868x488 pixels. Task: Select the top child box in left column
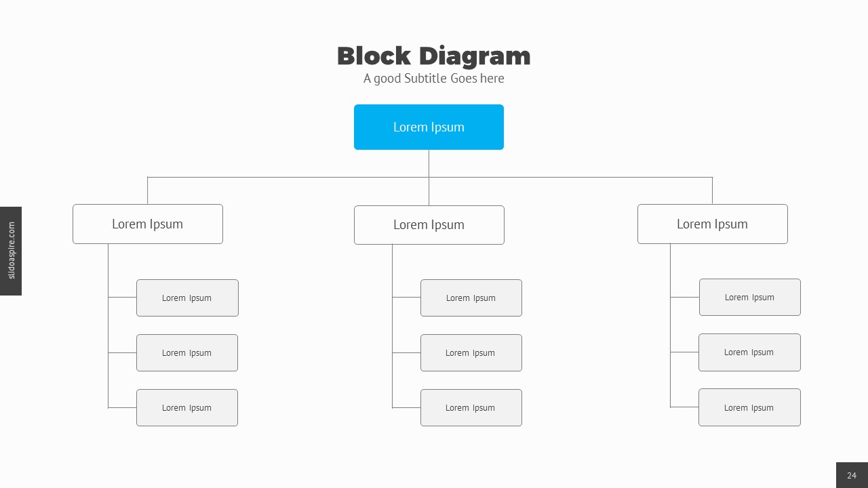click(x=187, y=298)
